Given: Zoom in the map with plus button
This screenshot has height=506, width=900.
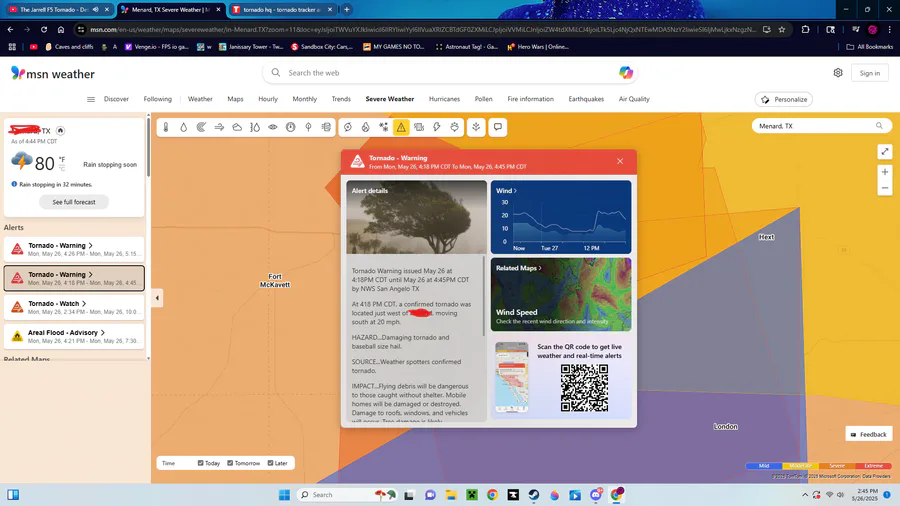Looking at the screenshot, I should 885,172.
